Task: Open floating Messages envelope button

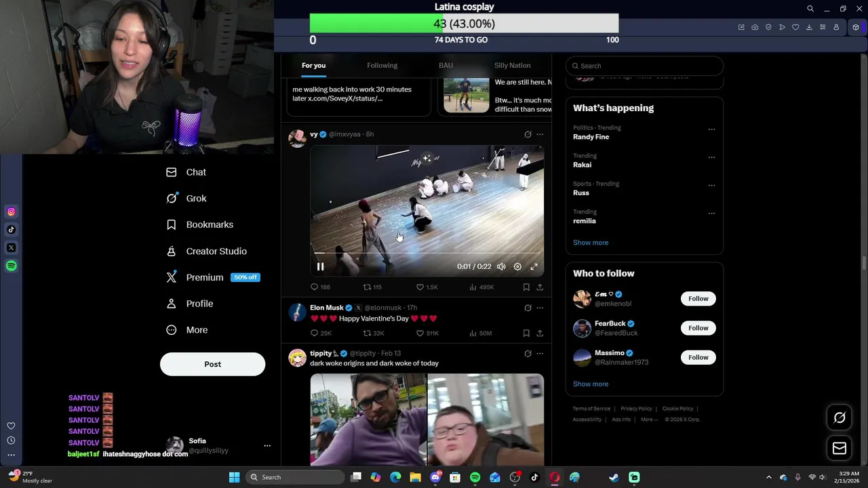Action: coord(840,448)
